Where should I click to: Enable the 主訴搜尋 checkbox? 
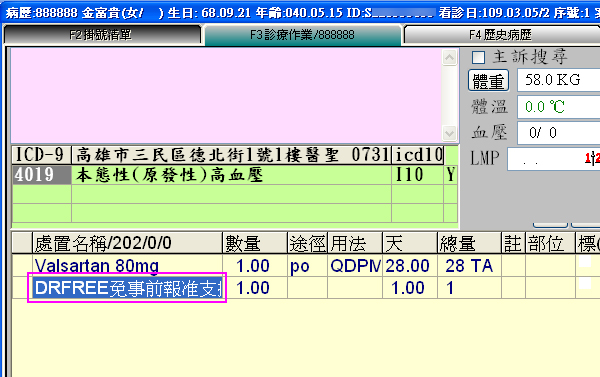point(478,58)
